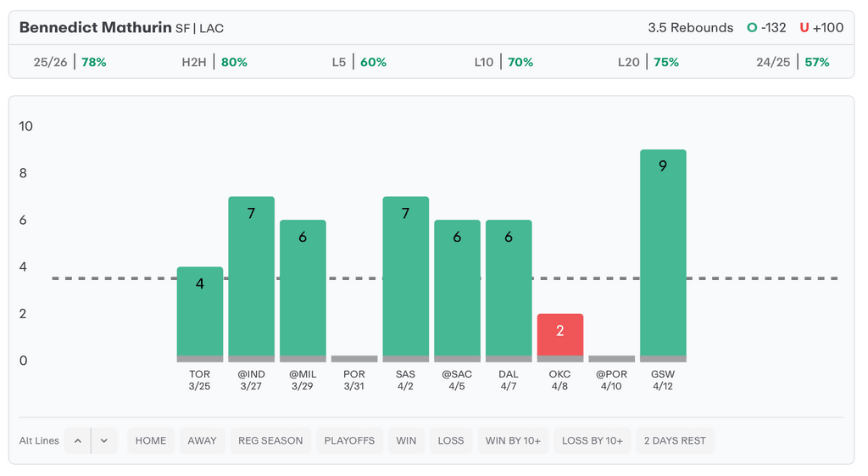Image resolution: width=868 pixels, height=476 pixels.
Task: Open Bennedict Mathurin player name
Action: click(95, 28)
